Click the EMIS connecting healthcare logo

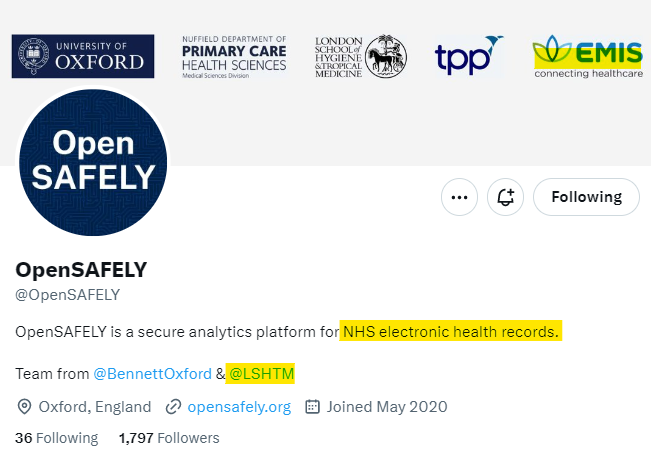pos(587,58)
